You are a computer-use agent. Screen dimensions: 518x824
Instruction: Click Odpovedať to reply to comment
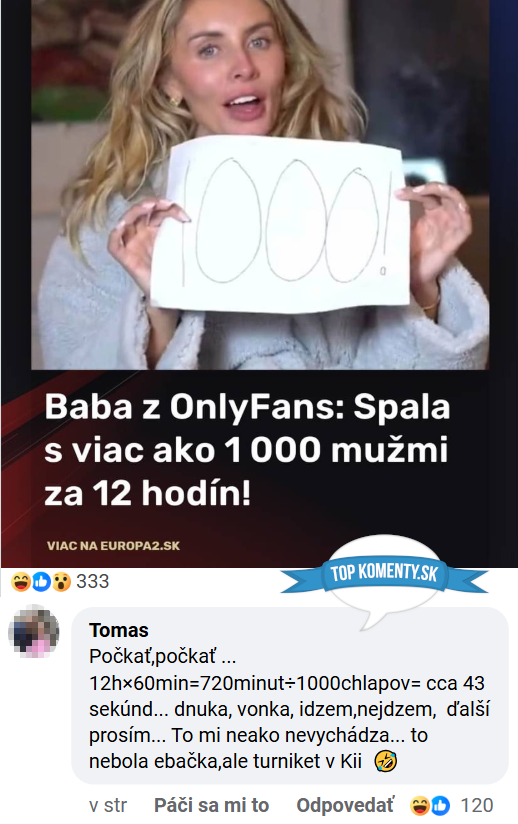[345, 805]
